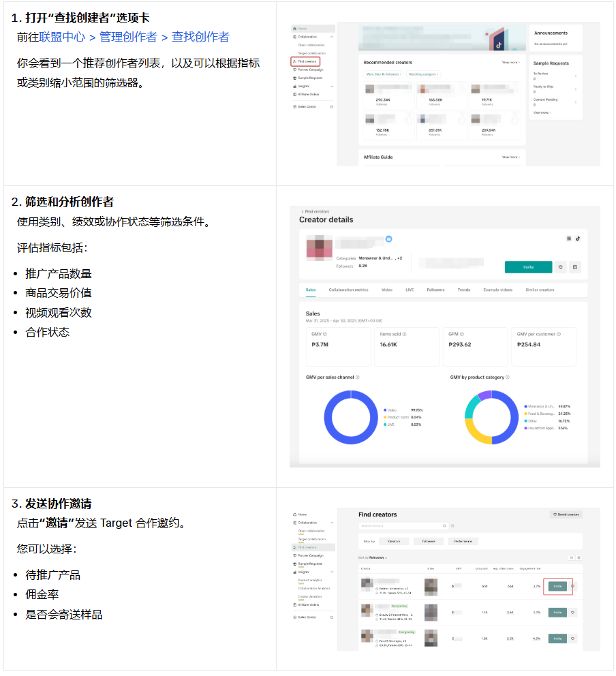
Task: Click the heart icon on the second creator row
Action: (x=573, y=612)
